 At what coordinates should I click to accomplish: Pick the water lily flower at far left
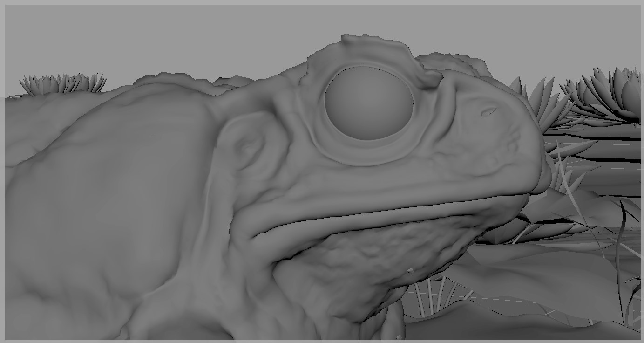(x=62, y=84)
